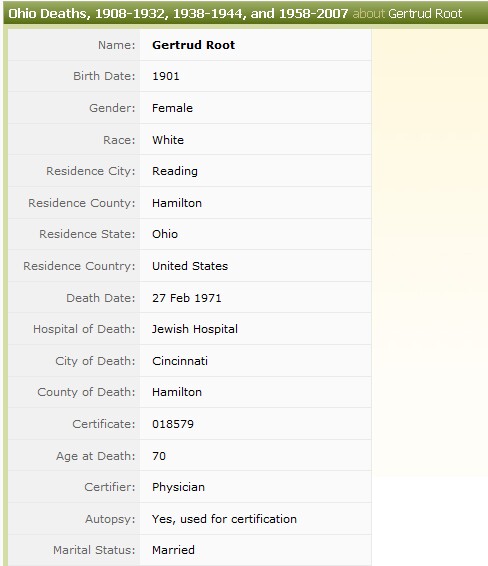Select Residence City value Reading
Viewport: 488px width, 566px height.
pos(175,171)
